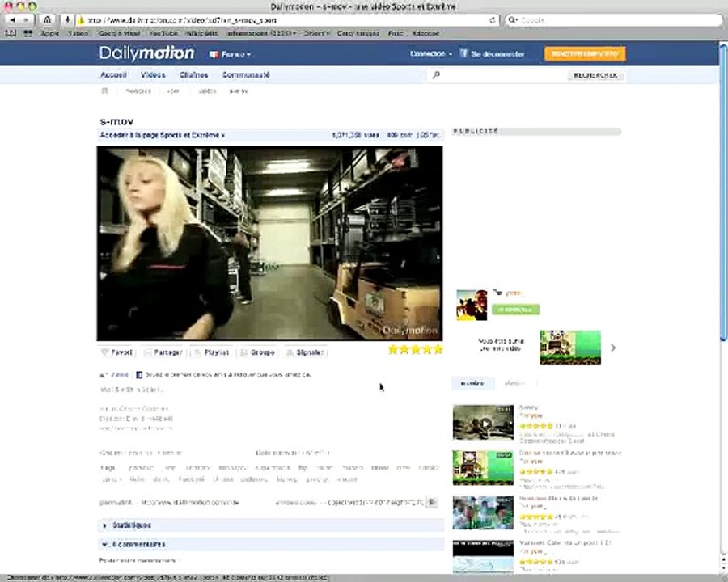This screenshot has width=728, height=582.
Task: Open the third related video thumbnail
Action: [x=483, y=512]
